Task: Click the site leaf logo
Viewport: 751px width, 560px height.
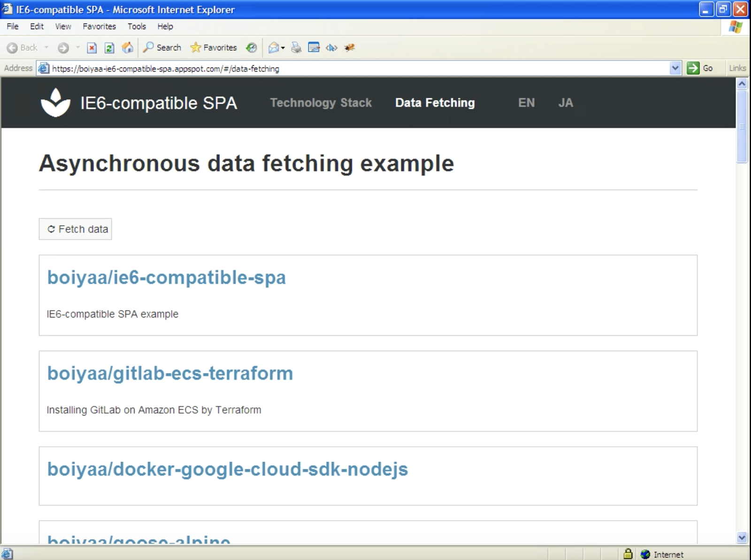Action: click(x=55, y=102)
